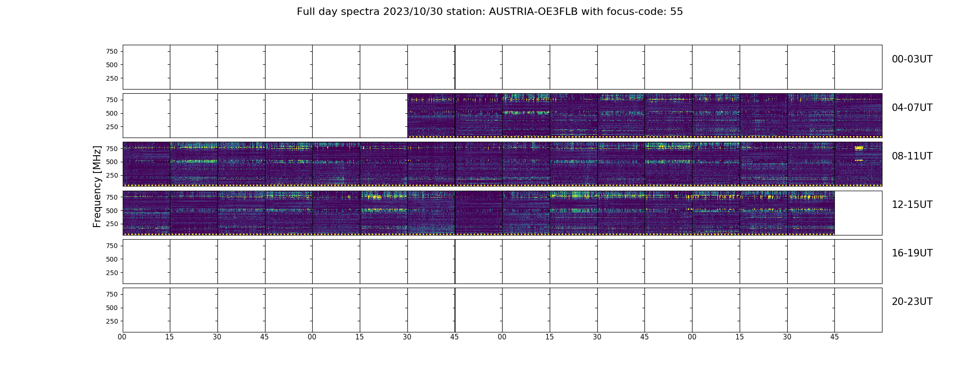
Task: Click the 500 tick label in the 16-19UT row
Action: (x=112, y=259)
